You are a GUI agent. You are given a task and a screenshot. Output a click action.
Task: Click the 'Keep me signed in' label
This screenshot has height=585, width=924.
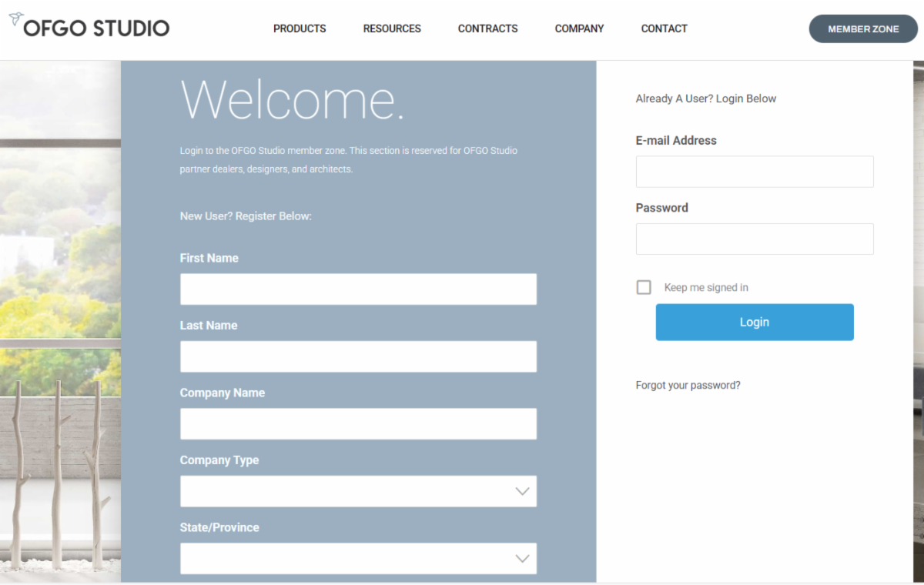click(x=706, y=288)
